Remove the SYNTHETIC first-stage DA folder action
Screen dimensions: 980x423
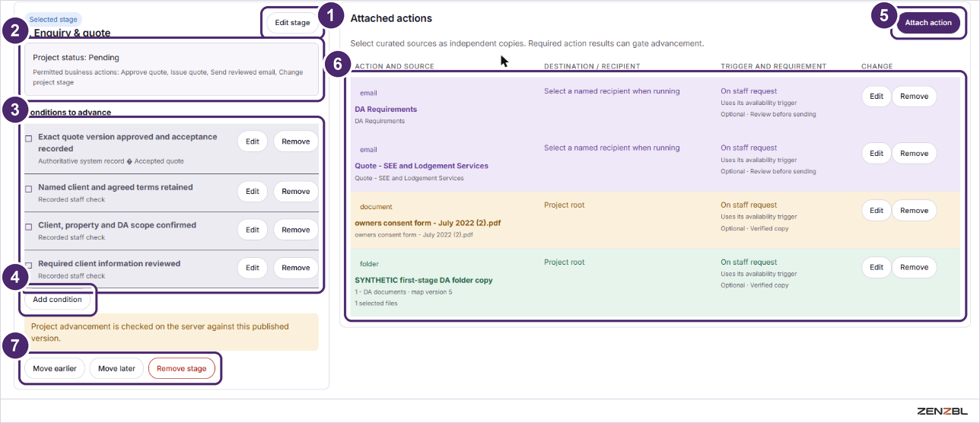[x=915, y=267]
